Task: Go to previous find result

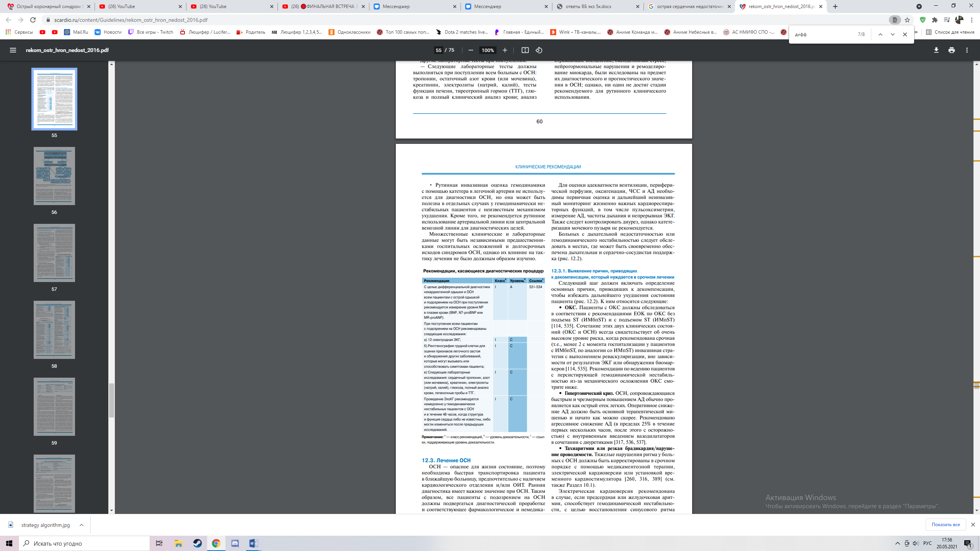Action: tap(880, 34)
